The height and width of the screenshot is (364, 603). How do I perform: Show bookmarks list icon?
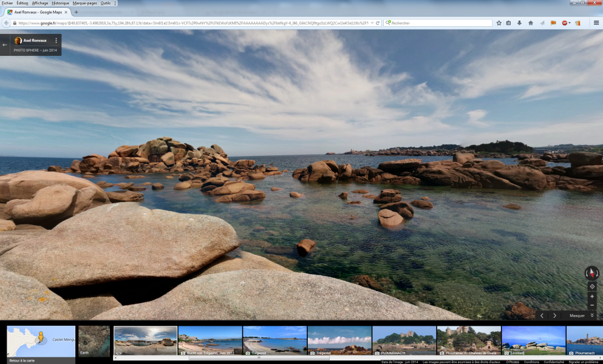tap(508, 23)
